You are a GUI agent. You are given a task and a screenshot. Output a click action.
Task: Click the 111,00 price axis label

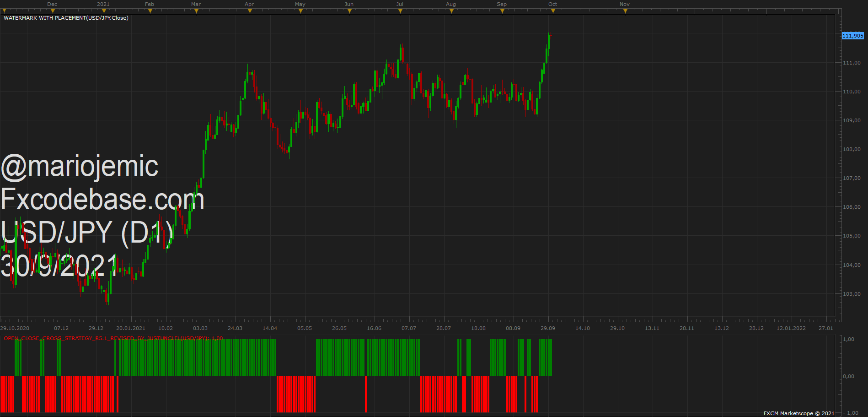pyautogui.click(x=852, y=63)
